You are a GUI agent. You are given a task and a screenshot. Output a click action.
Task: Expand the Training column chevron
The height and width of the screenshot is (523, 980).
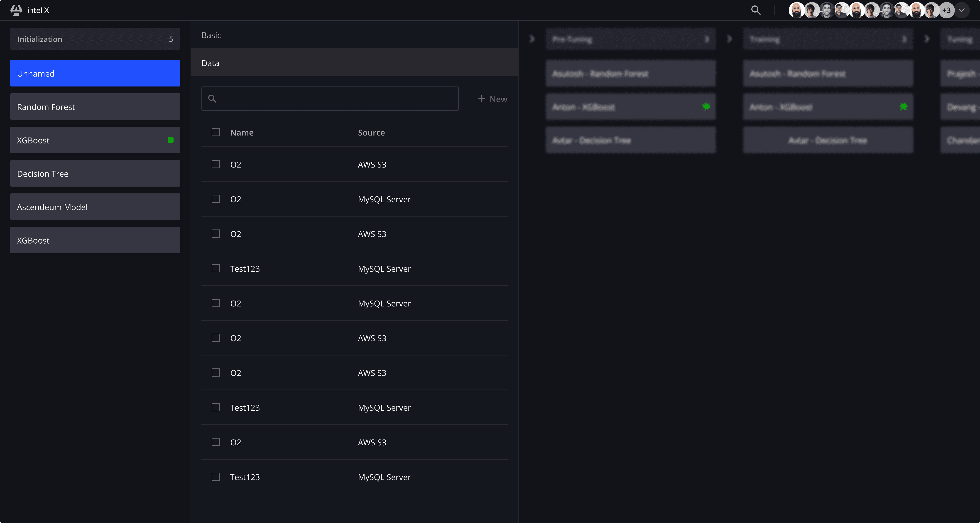pyautogui.click(x=729, y=39)
